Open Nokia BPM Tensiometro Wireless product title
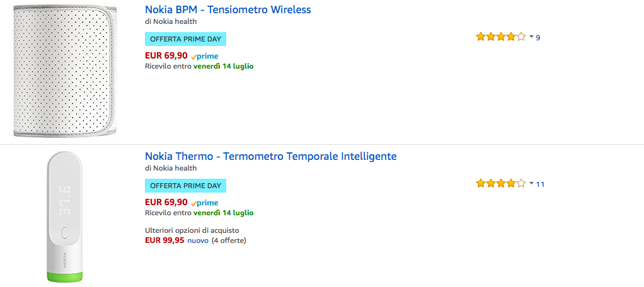 click(227, 10)
